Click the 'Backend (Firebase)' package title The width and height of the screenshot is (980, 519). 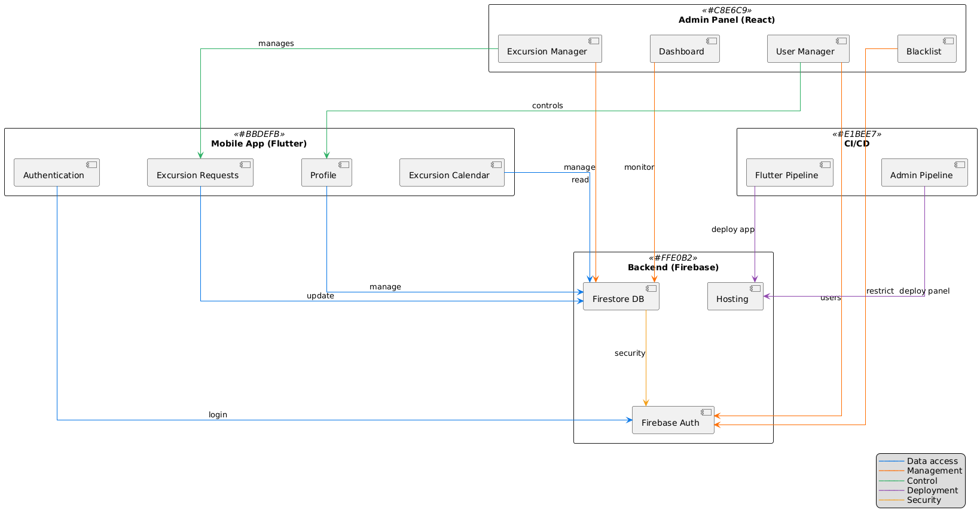coord(673,267)
